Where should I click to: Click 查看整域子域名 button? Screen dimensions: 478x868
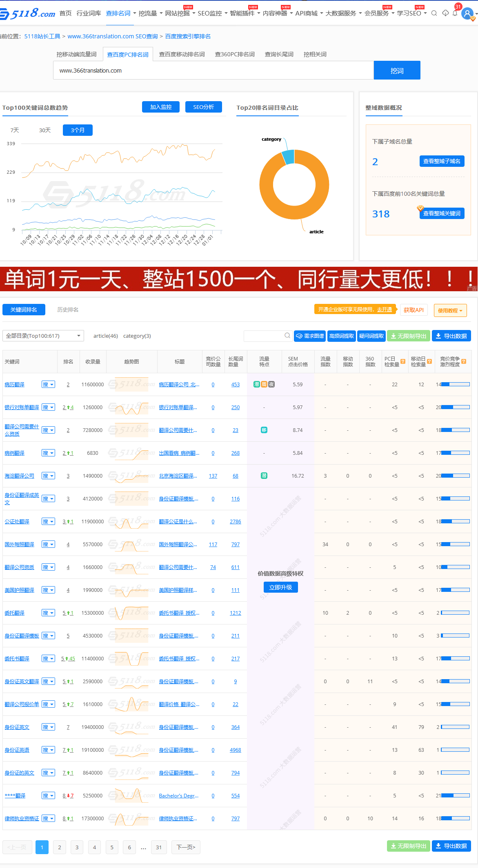pyautogui.click(x=442, y=161)
